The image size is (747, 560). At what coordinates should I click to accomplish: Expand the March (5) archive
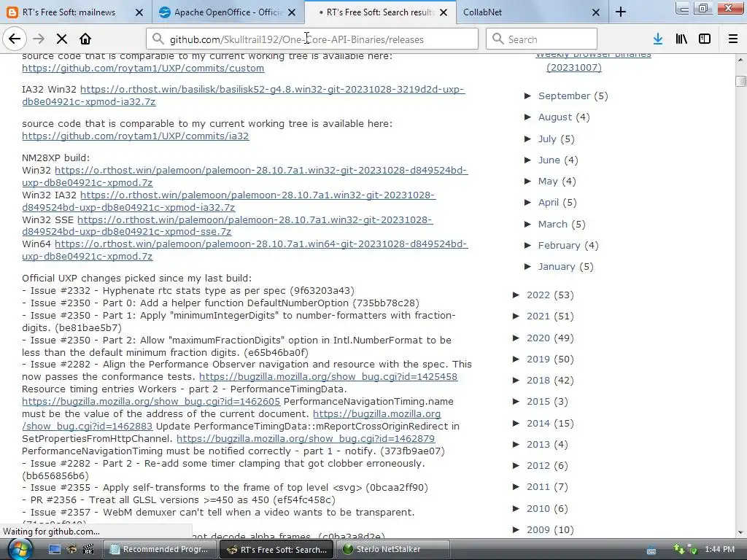click(x=528, y=224)
